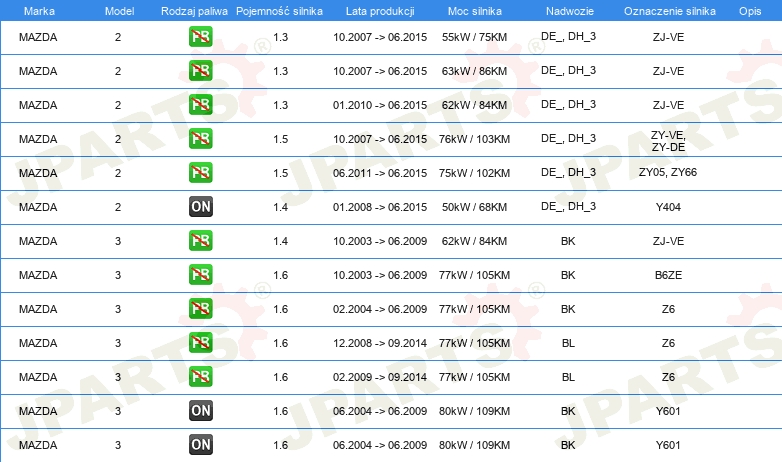The image size is (782, 462).
Task: Click the Moc silnika column header
Action: [x=474, y=11]
